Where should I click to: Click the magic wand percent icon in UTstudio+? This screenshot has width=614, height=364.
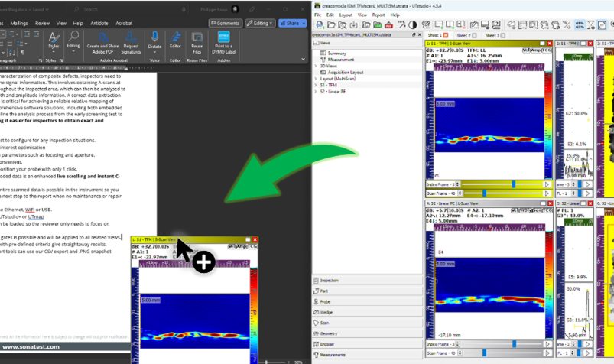401,24
